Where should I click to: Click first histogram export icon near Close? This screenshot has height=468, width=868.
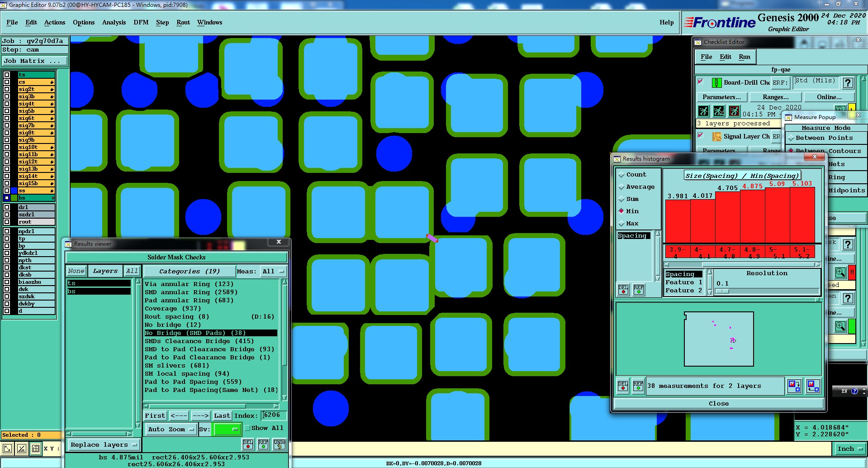[x=794, y=386]
